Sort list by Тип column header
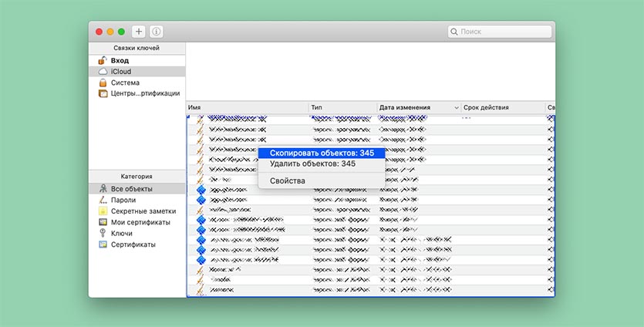 342,107
